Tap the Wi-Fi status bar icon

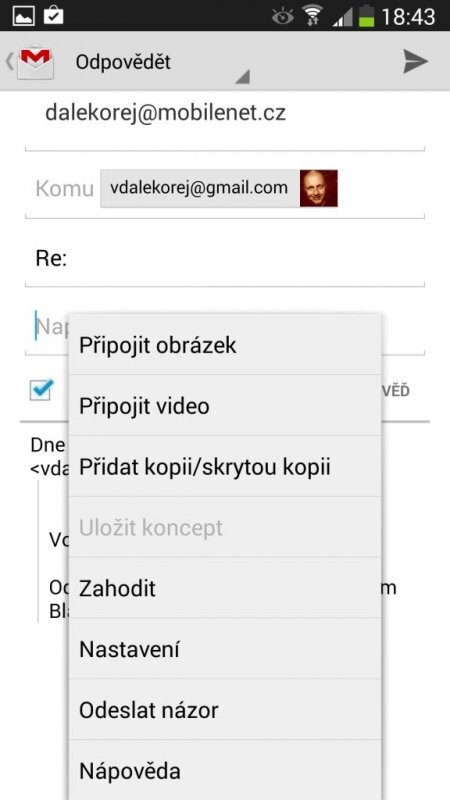click(314, 16)
